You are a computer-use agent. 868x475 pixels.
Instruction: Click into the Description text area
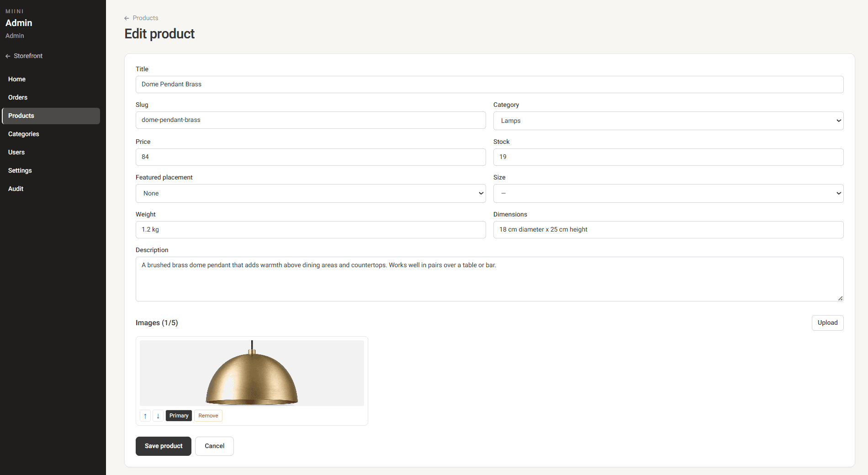click(489, 279)
